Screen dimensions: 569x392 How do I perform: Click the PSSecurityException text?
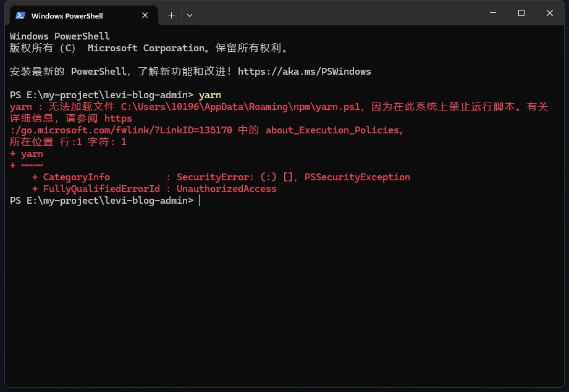[357, 177]
